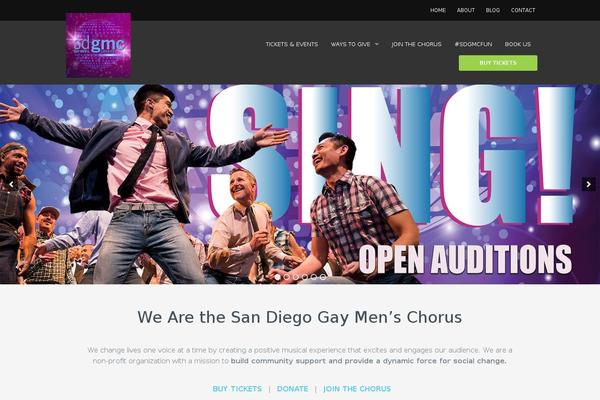The image size is (600, 400).
Task: Open the #SDGMCFUN nav link
Action: (x=473, y=44)
